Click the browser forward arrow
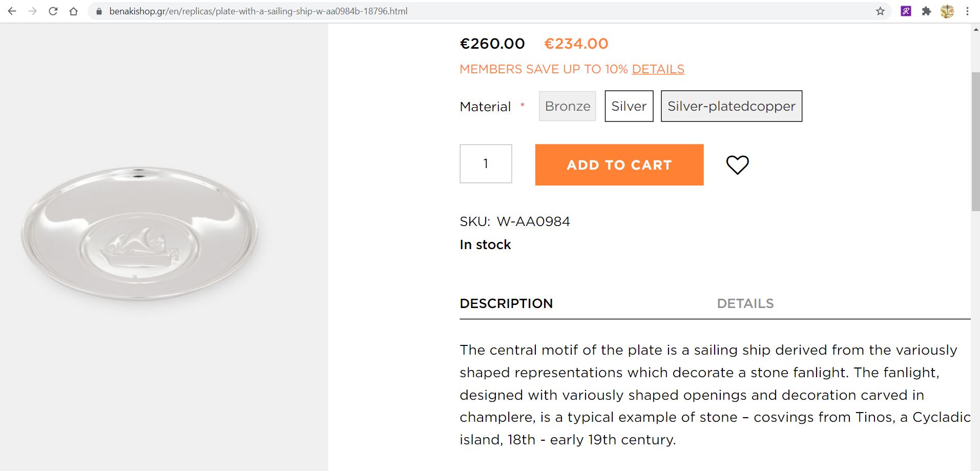The image size is (980, 471). [32, 11]
